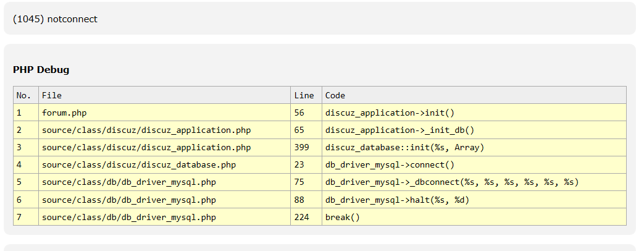Select the discuz_database.php file path
644x251 pixels.
coord(139,164)
